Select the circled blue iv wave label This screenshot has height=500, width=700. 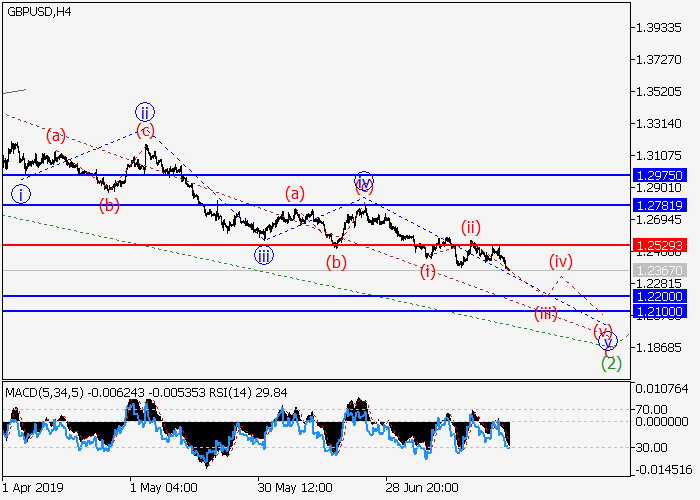tap(364, 181)
